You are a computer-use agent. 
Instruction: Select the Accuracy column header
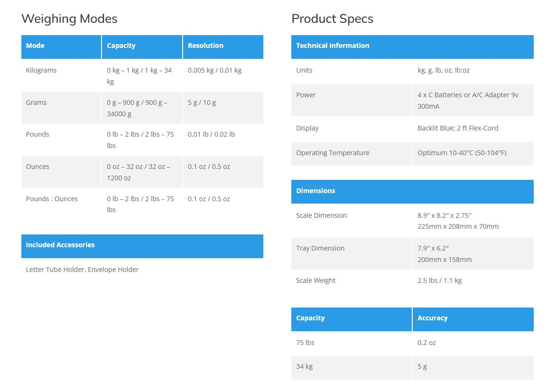click(x=432, y=318)
